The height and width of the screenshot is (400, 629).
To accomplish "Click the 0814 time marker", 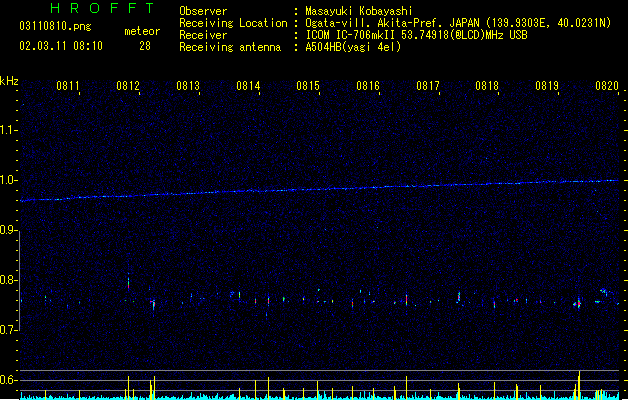I will pyautogui.click(x=248, y=86).
